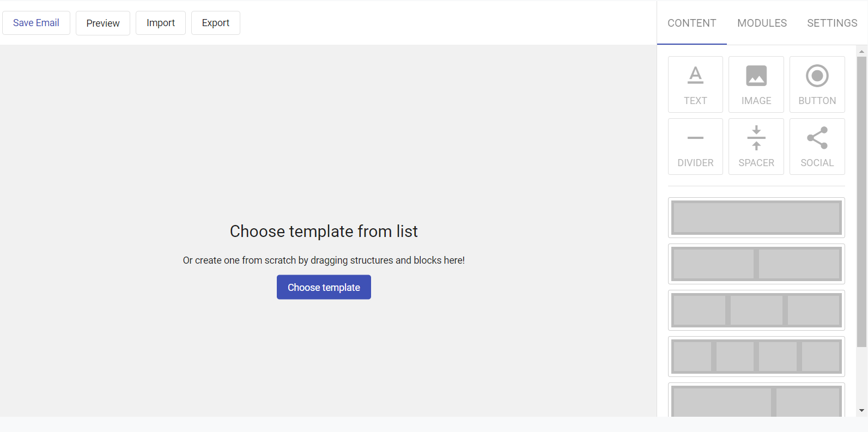The width and height of the screenshot is (868, 432).
Task: Click the sidebar scrollbar up arrow
Action: [x=861, y=51]
